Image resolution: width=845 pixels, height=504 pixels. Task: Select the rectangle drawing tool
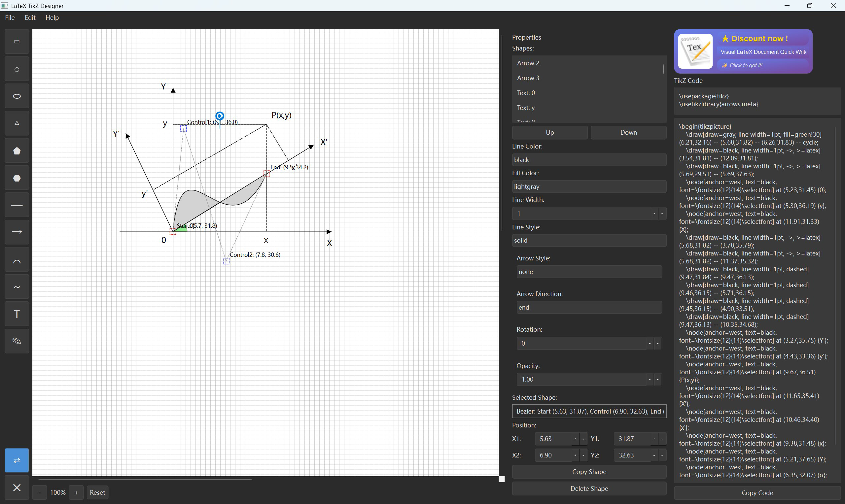pos(17,42)
